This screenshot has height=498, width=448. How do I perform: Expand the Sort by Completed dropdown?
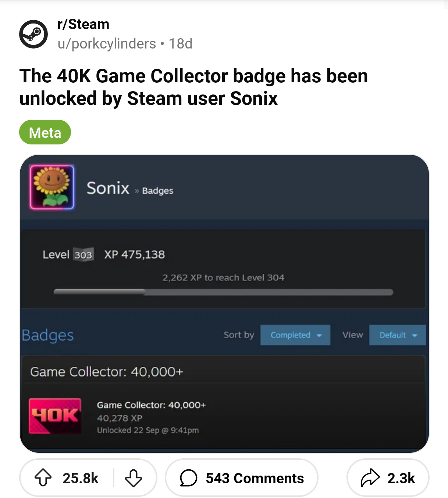pyautogui.click(x=295, y=335)
